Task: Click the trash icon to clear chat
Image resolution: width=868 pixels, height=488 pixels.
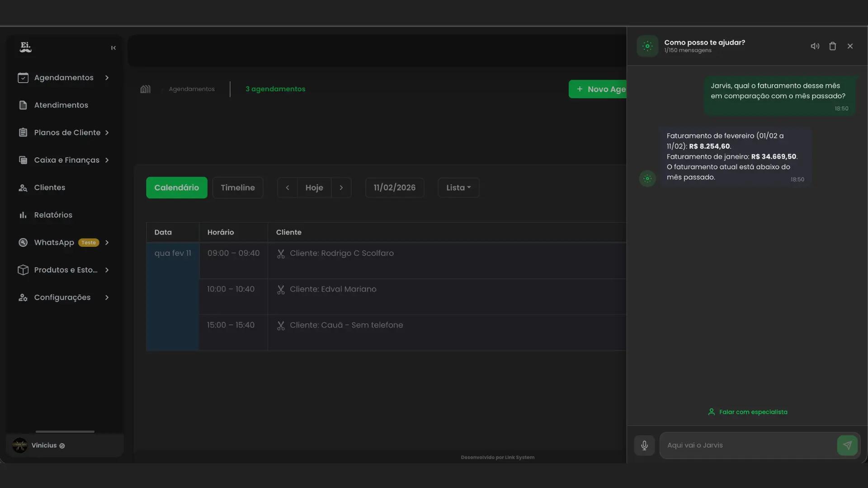Action: pos(832,46)
